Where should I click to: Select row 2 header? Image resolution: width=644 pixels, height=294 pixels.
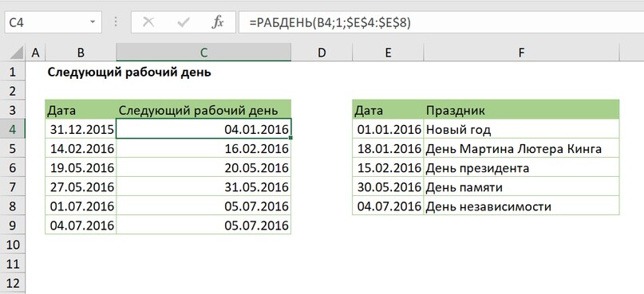[13, 91]
